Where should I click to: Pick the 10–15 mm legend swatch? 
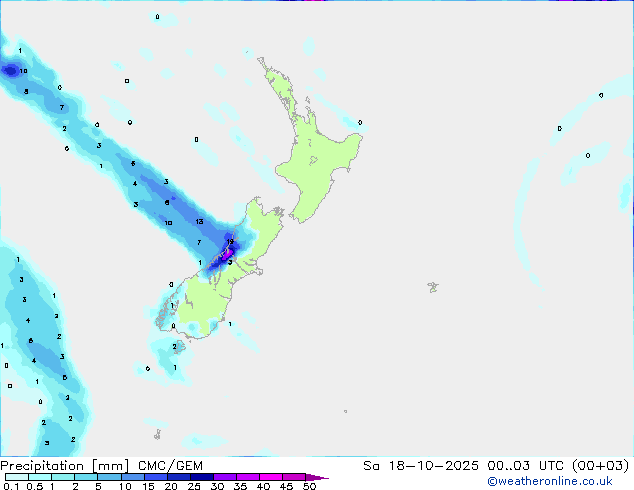(x=132, y=477)
